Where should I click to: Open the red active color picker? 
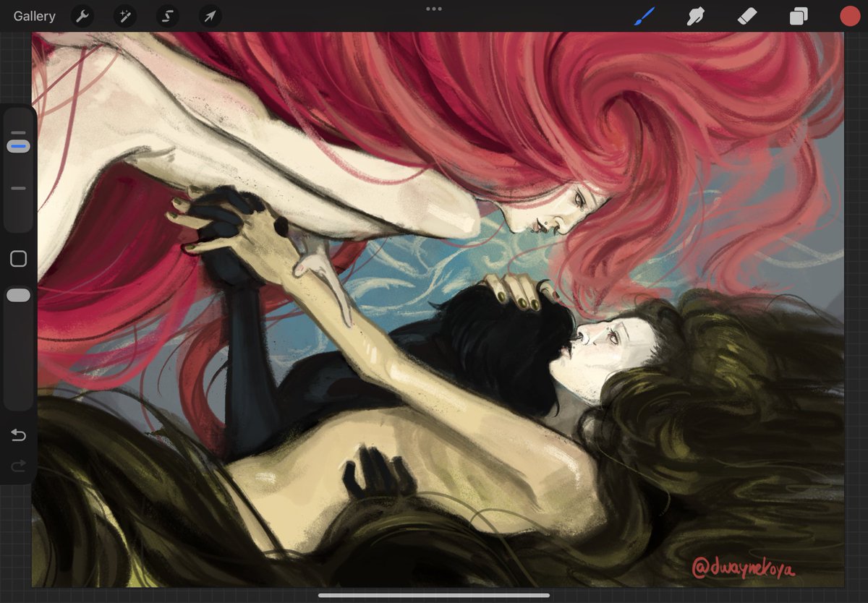tap(850, 16)
